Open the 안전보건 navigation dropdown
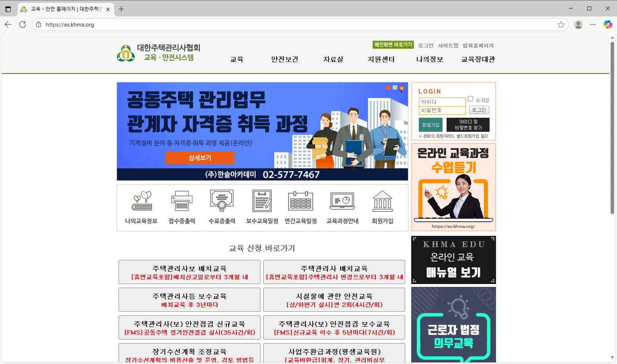 (x=284, y=59)
